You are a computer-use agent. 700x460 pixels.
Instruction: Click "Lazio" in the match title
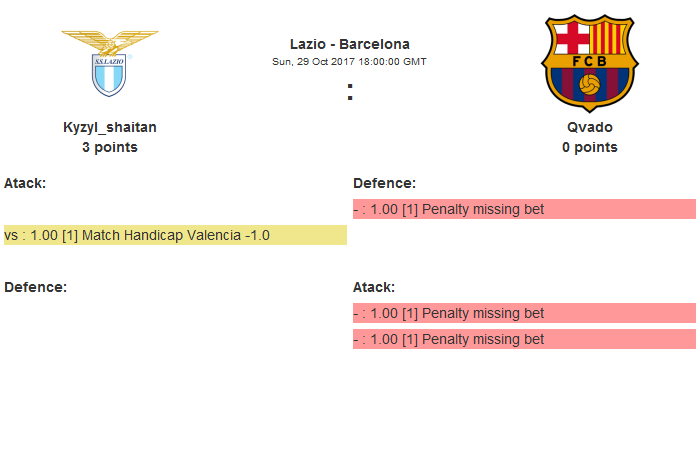307,44
